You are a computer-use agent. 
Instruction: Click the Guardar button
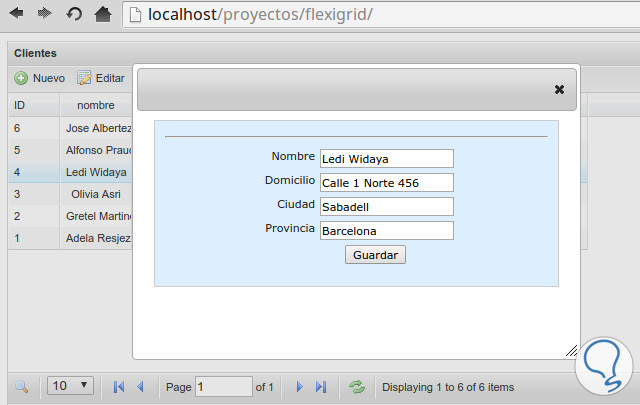375,255
